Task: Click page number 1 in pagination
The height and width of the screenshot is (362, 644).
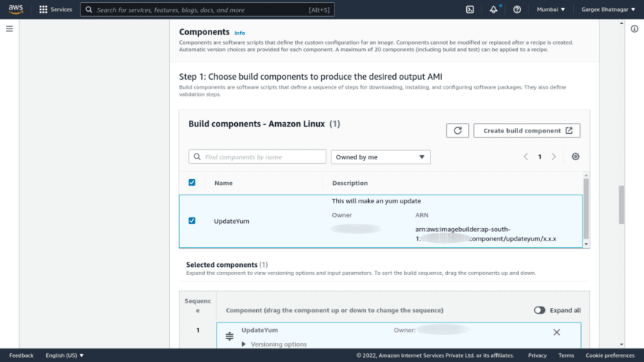Action: click(x=539, y=157)
